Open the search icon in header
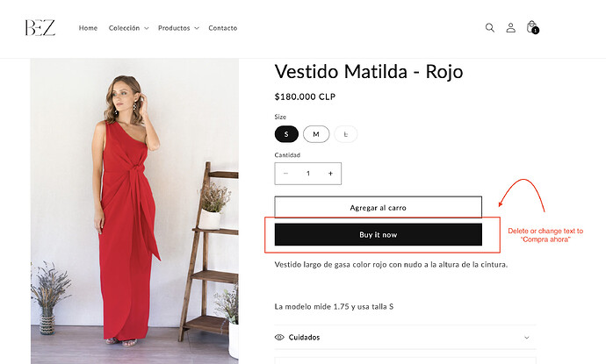This screenshot has height=364, width=606. click(x=490, y=28)
